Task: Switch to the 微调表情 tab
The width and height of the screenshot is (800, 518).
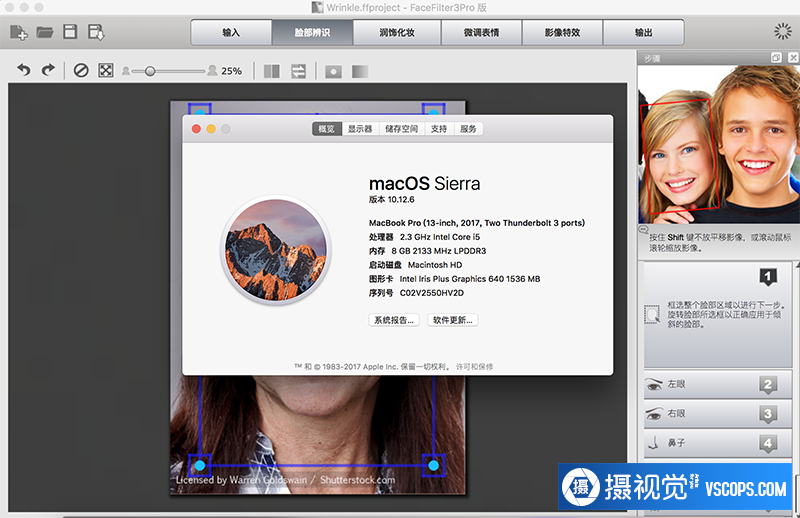Action: click(x=481, y=33)
